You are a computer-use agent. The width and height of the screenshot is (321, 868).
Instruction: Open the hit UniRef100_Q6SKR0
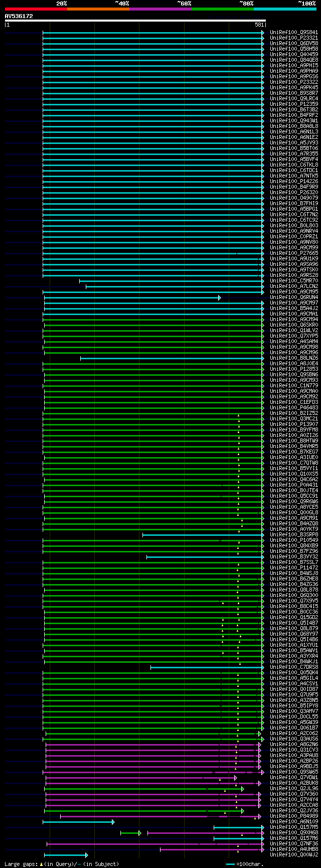tap(294, 325)
